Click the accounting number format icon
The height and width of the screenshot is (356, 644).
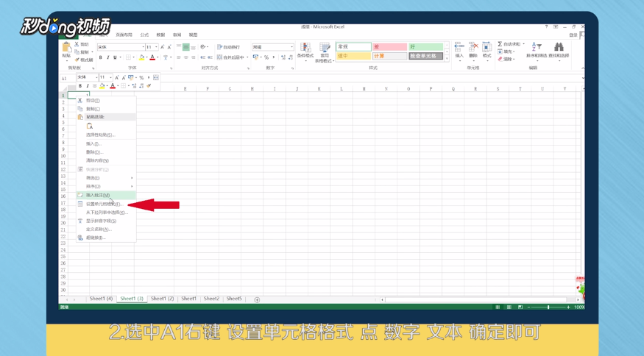coord(256,57)
